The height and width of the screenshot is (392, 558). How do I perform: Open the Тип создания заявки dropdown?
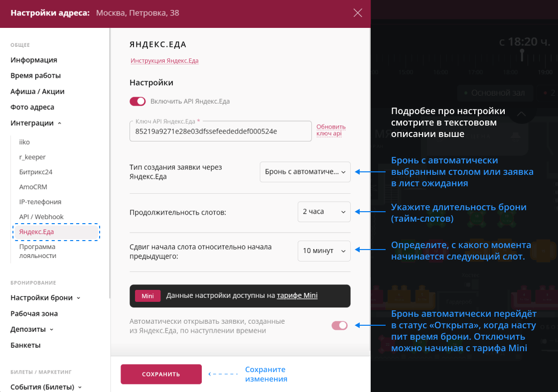(305, 172)
